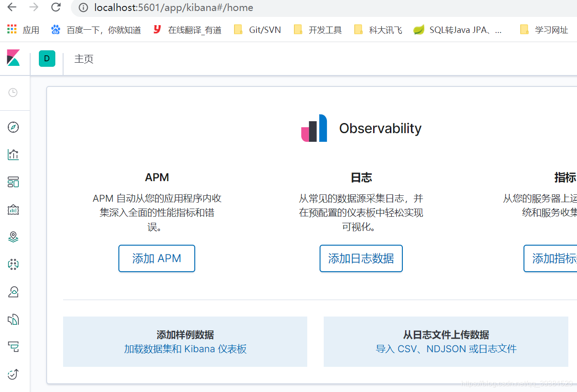Image resolution: width=577 pixels, height=392 pixels.
Task: Open 科大讯飞 bookmark folder
Action: click(x=378, y=30)
